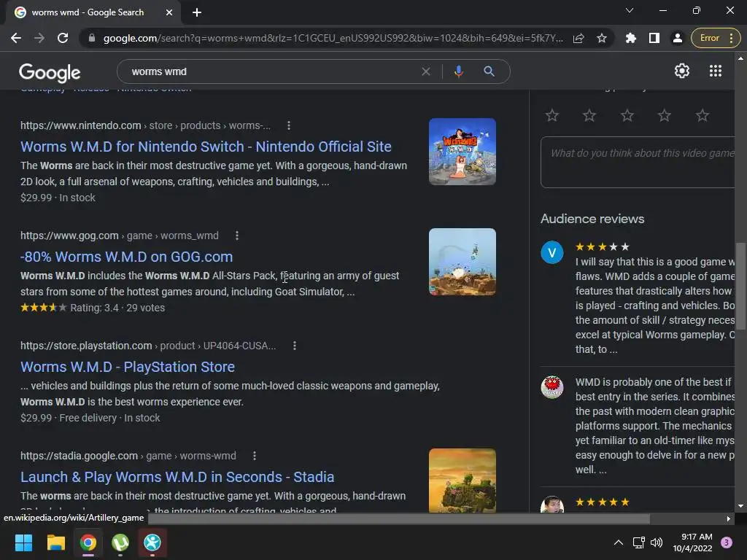The height and width of the screenshot is (560, 747).
Task: Reload the Google search page
Action: click(63, 38)
